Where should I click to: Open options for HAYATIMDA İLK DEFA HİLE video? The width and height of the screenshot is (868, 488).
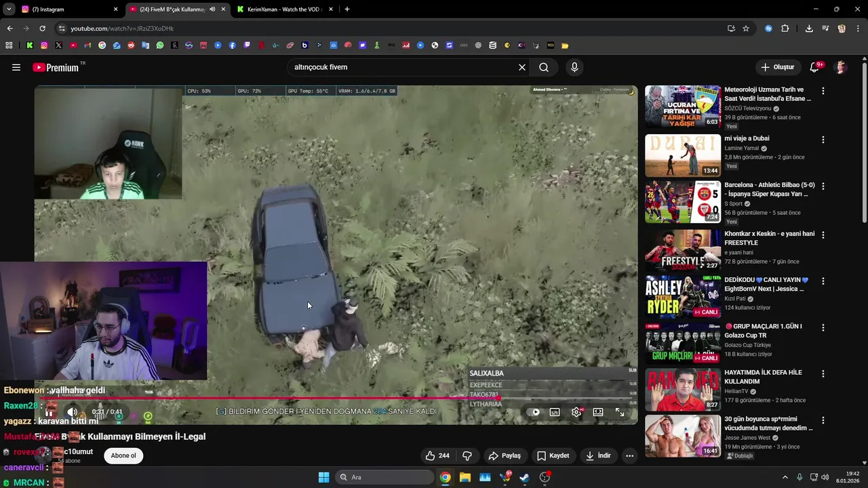coord(823,373)
